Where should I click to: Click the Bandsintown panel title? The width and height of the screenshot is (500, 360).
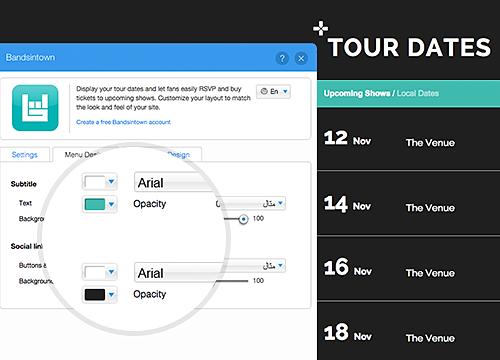pos(30,57)
